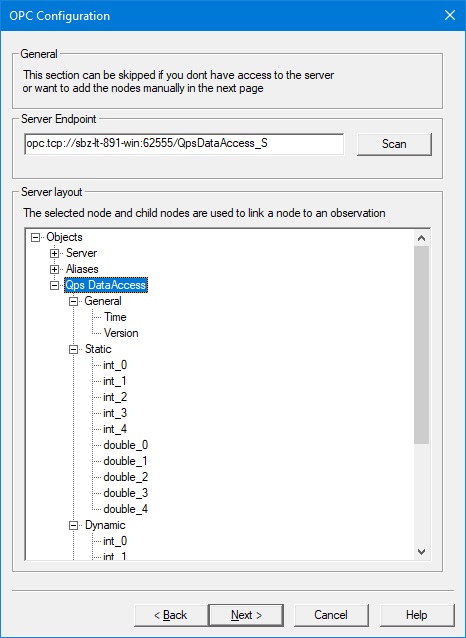
Task: Collapse the Objects root node
Action: click(x=35, y=238)
